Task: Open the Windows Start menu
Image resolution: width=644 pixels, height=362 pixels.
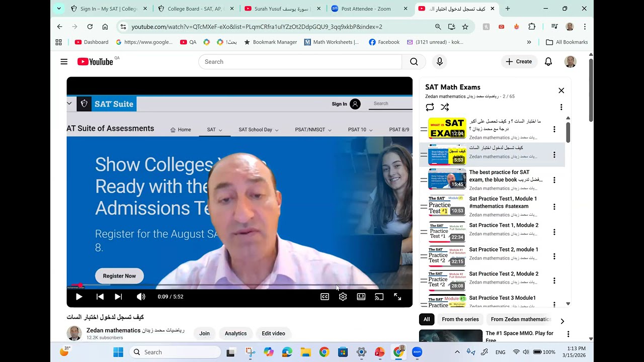Action: point(118,352)
